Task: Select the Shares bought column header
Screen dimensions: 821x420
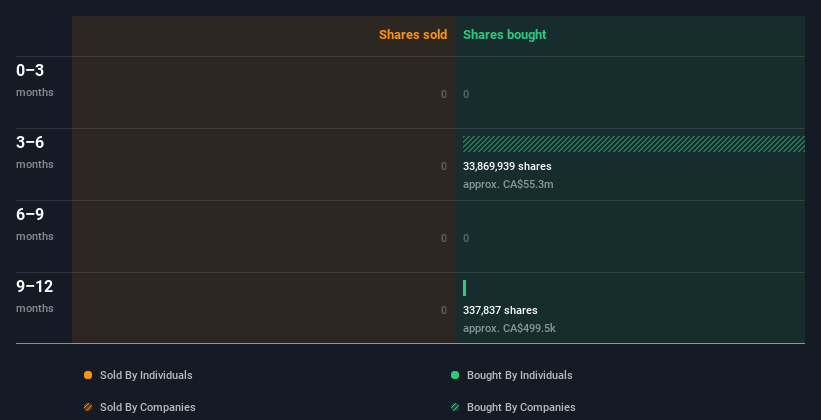Action: pos(504,35)
